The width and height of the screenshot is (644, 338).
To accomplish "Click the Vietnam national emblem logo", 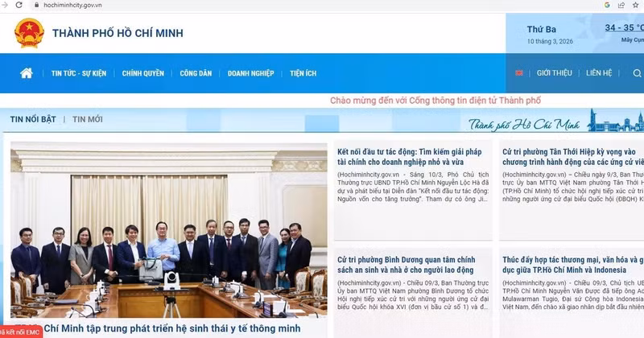I will (29, 33).
